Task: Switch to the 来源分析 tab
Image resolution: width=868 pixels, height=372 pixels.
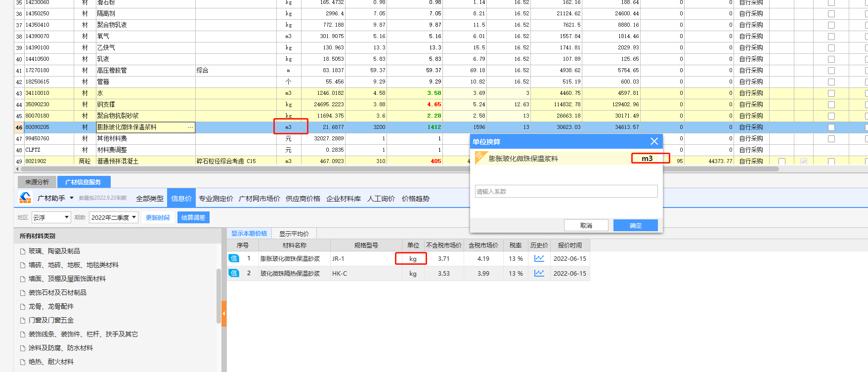Action: 37,182
